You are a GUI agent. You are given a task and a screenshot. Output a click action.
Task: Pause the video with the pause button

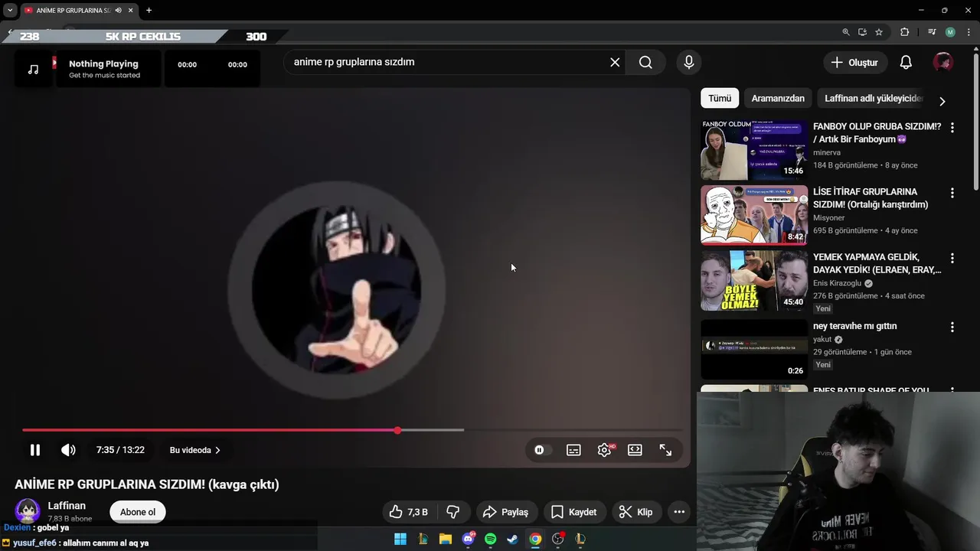35,450
